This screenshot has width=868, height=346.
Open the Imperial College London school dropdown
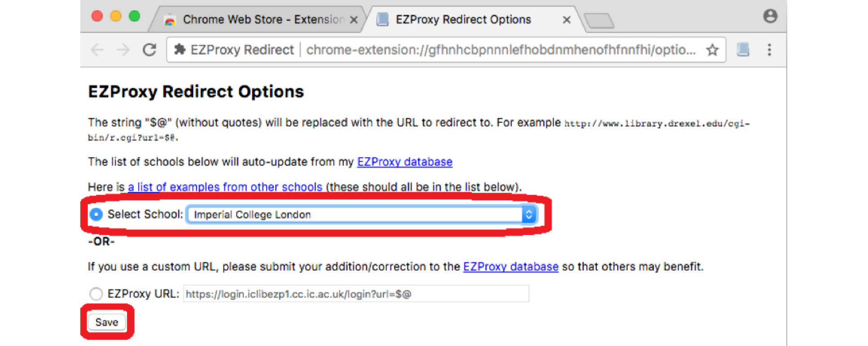point(361,214)
